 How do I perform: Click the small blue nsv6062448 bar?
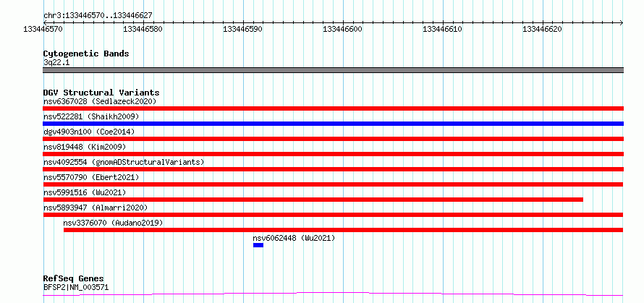(x=258, y=245)
